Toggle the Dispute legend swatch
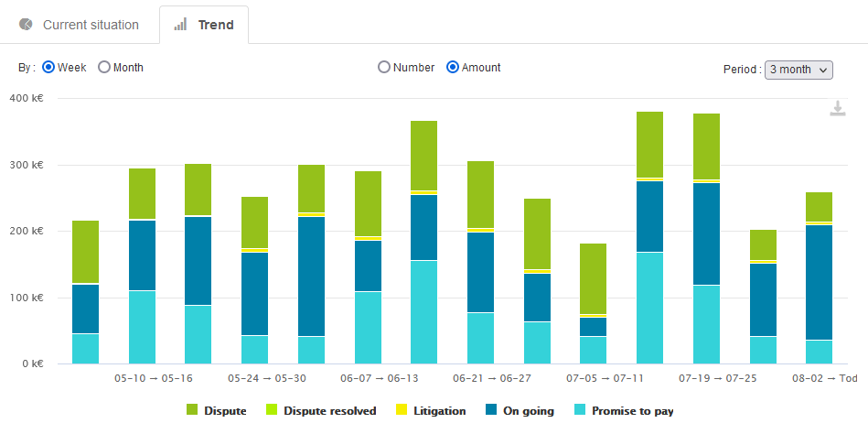 192,411
